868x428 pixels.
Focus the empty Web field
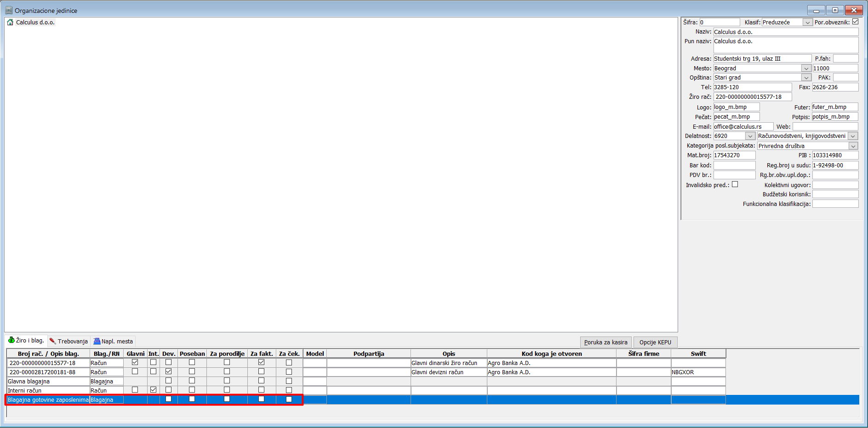click(825, 126)
